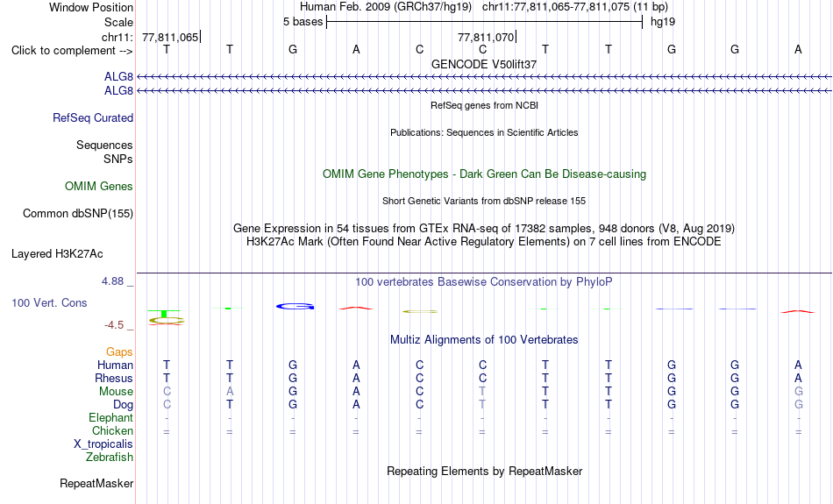Viewport: 833px width, 504px height.
Task: Click the SNPs track label
Action: tap(118, 159)
